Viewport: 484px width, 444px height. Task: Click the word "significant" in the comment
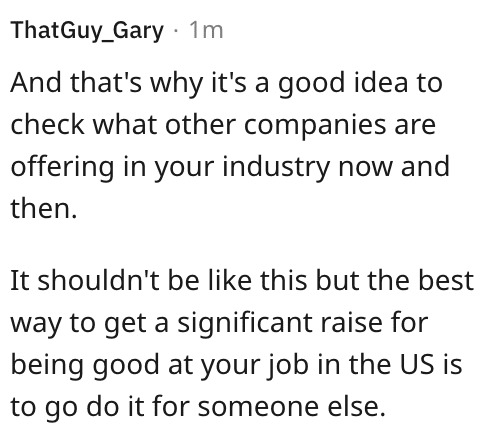(244, 325)
